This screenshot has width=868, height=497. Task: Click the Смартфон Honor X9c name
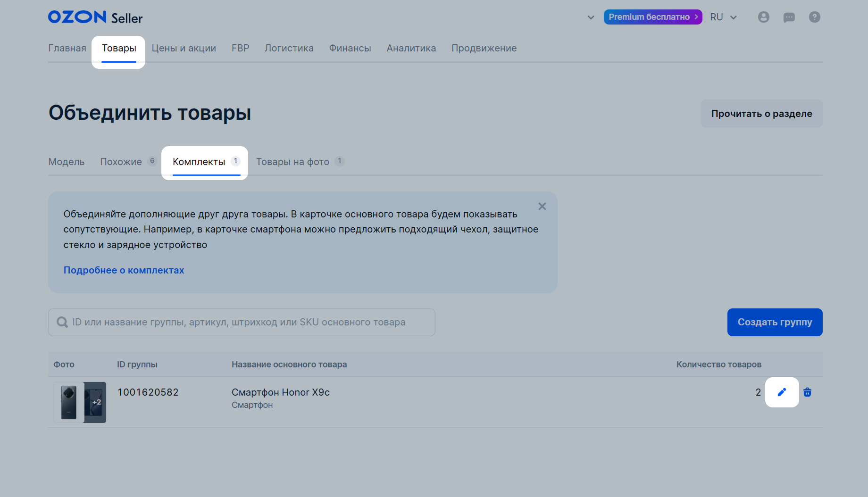281,392
